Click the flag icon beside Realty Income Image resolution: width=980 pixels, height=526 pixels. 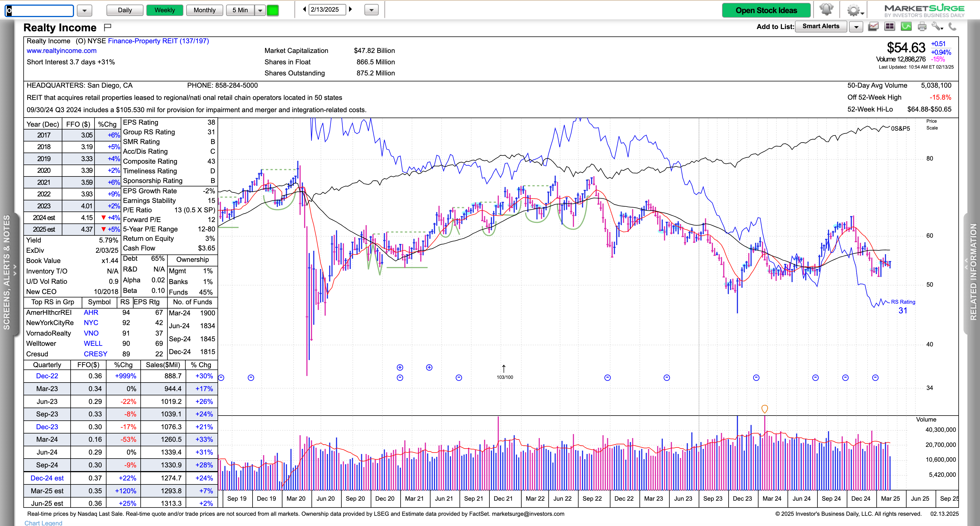tap(107, 27)
